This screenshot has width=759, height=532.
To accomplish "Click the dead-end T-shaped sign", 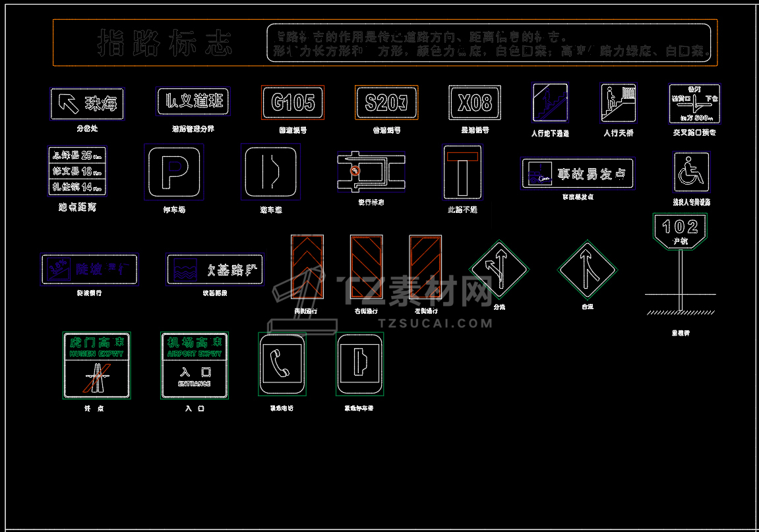I will coord(462,172).
